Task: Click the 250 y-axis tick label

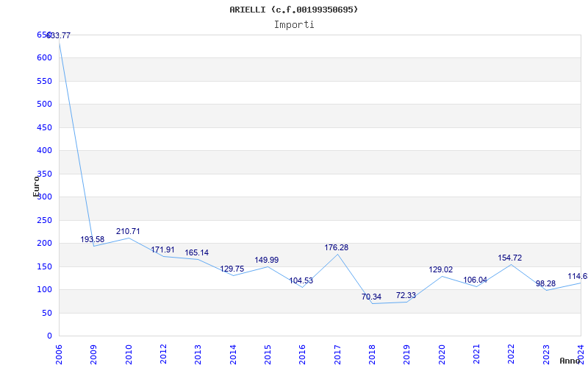Action: pyautogui.click(x=44, y=220)
